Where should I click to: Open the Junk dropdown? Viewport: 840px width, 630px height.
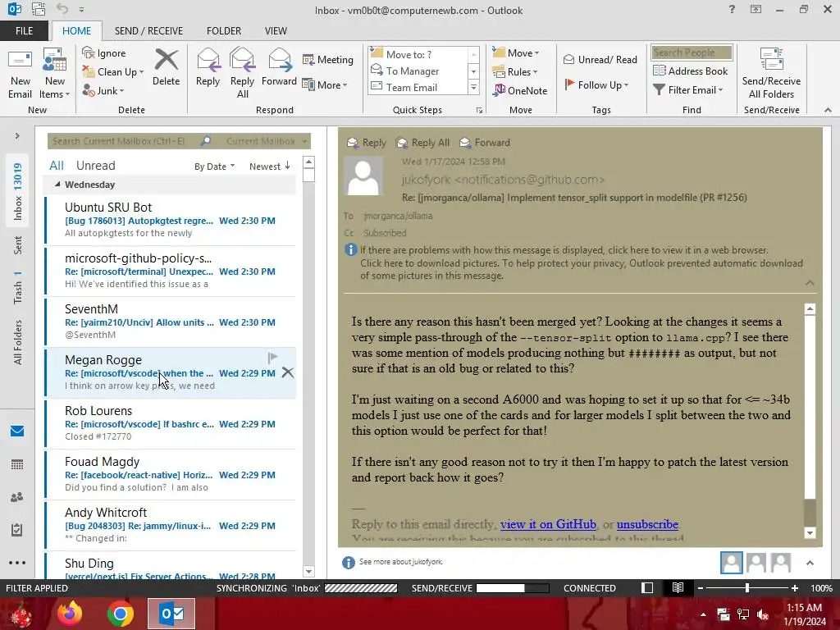click(103, 90)
